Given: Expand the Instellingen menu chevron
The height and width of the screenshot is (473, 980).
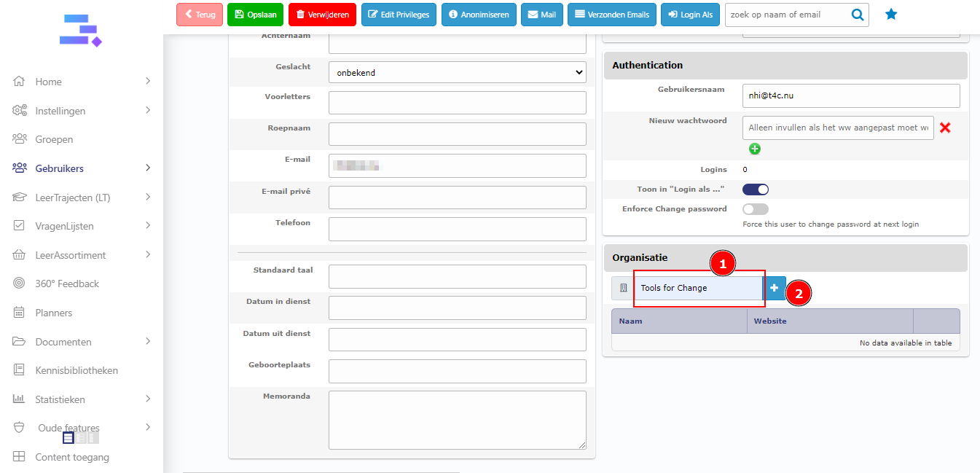Looking at the screenshot, I should (x=148, y=111).
